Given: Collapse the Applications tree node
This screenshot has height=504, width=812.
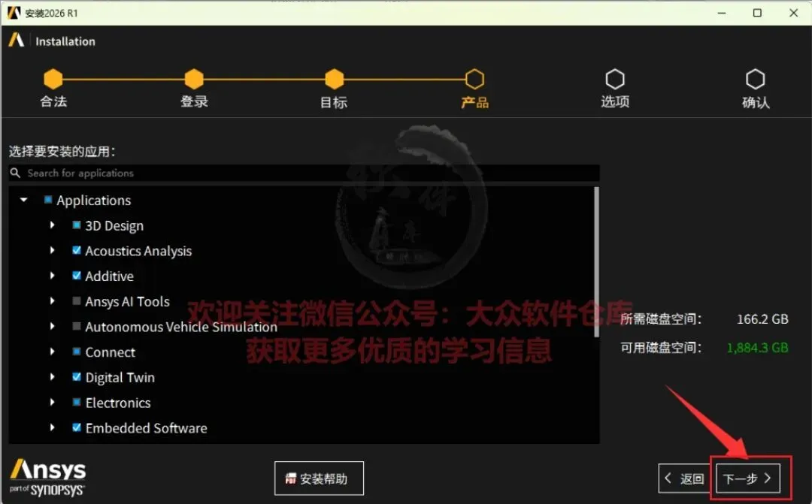Looking at the screenshot, I should [24, 200].
